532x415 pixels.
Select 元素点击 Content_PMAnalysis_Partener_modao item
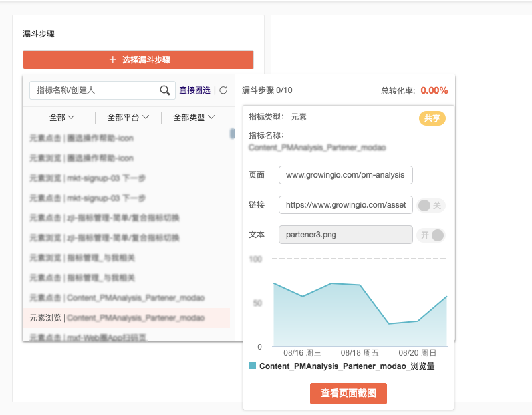126,297
